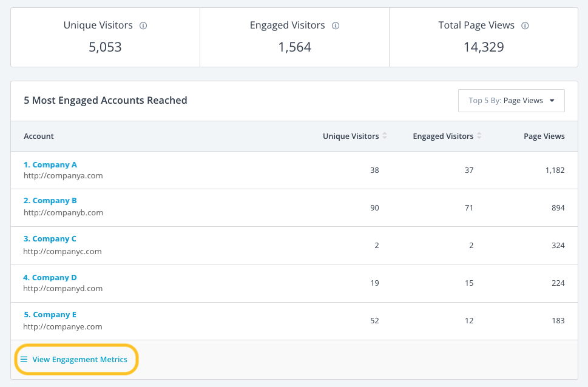Click the Account column header
Viewport: 588px width, 387px height.
pos(39,136)
